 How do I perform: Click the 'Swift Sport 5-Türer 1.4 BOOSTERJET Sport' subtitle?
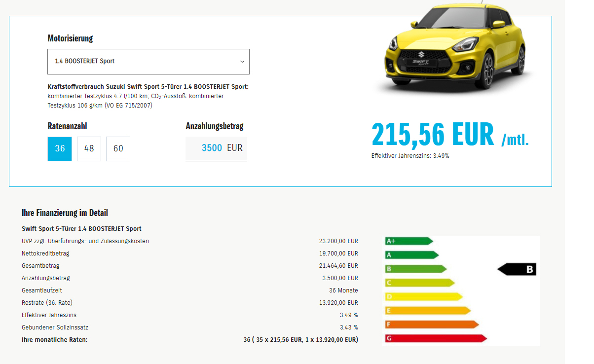(x=81, y=229)
